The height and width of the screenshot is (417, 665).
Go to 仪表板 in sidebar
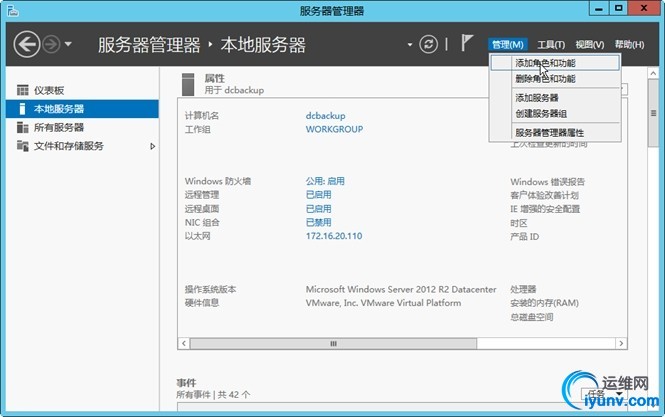(x=82, y=90)
